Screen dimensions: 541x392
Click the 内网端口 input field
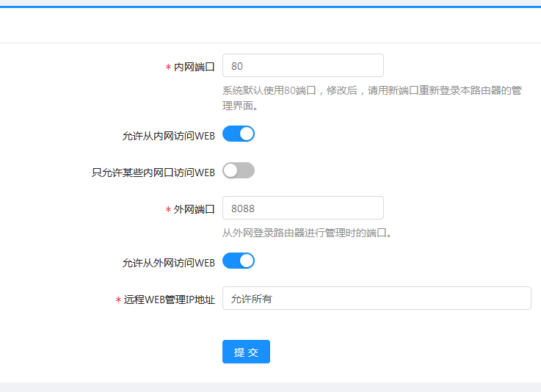point(302,65)
